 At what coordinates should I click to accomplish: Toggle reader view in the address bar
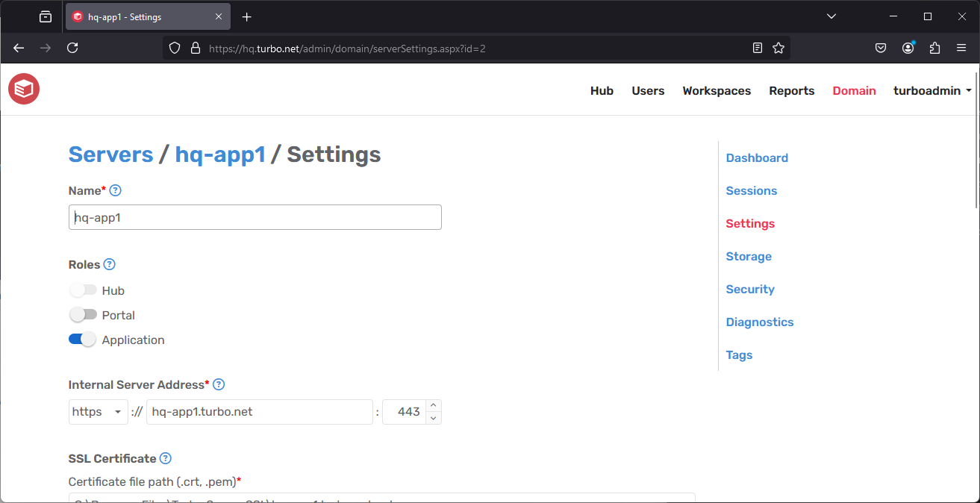click(757, 47)
